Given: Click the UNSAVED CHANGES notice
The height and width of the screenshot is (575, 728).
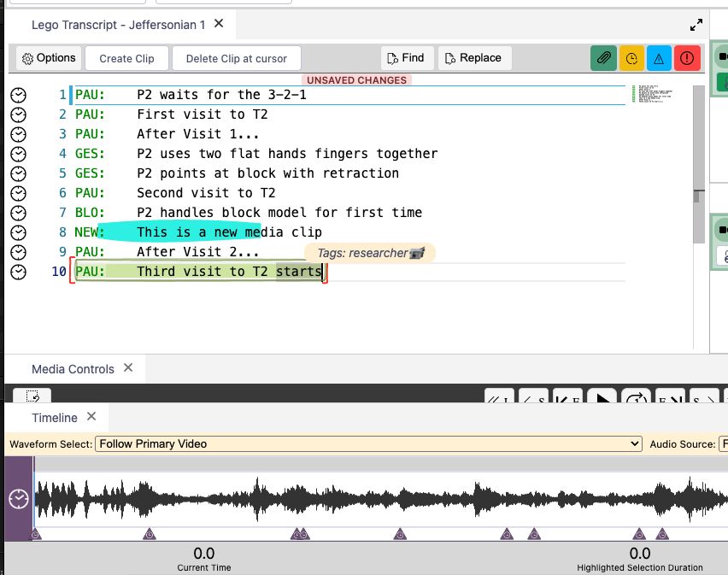Looking at the screenshot, I should [x=356, y=80].
